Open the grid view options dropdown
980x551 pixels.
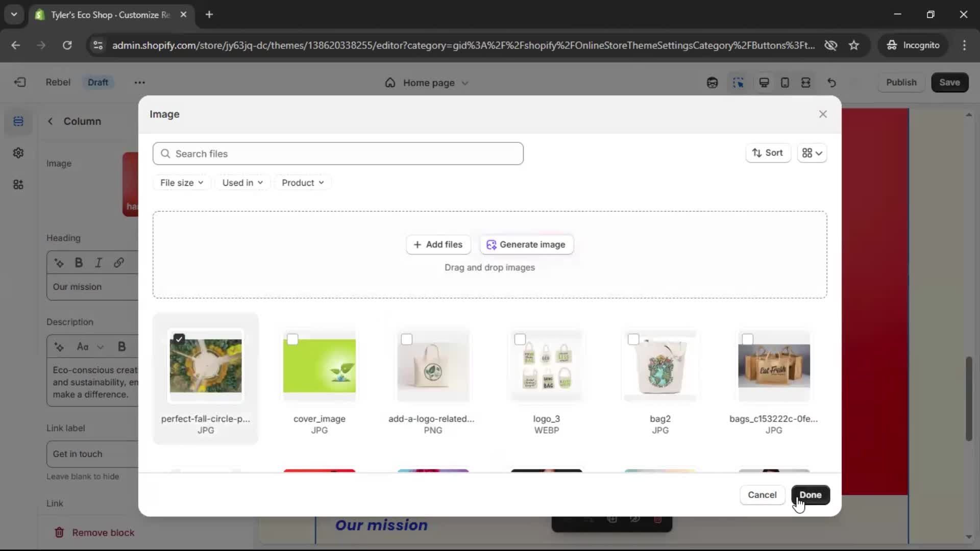click(812, 153)
